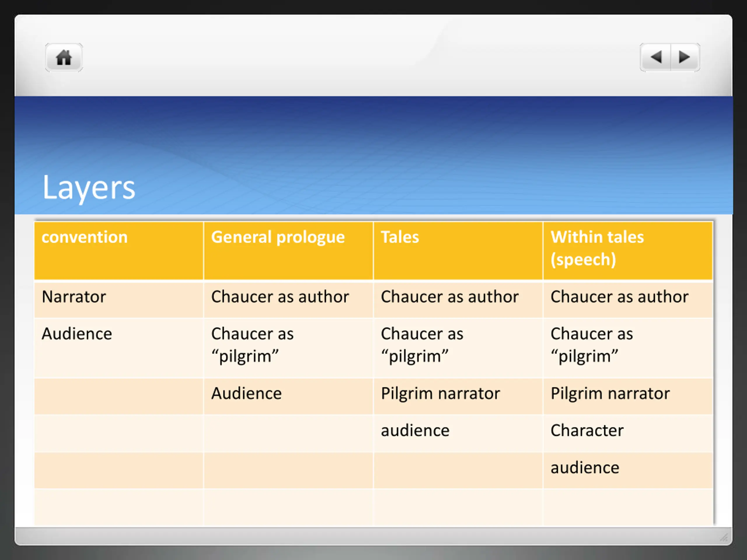Go to the home slide icon
This screenshot has width=747, height=560.
(64, 57)
